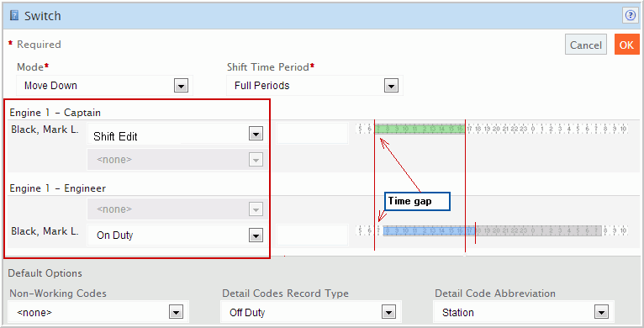Click the help question mark icon
This screenshot has width=644, height=328.
[630, 16]
